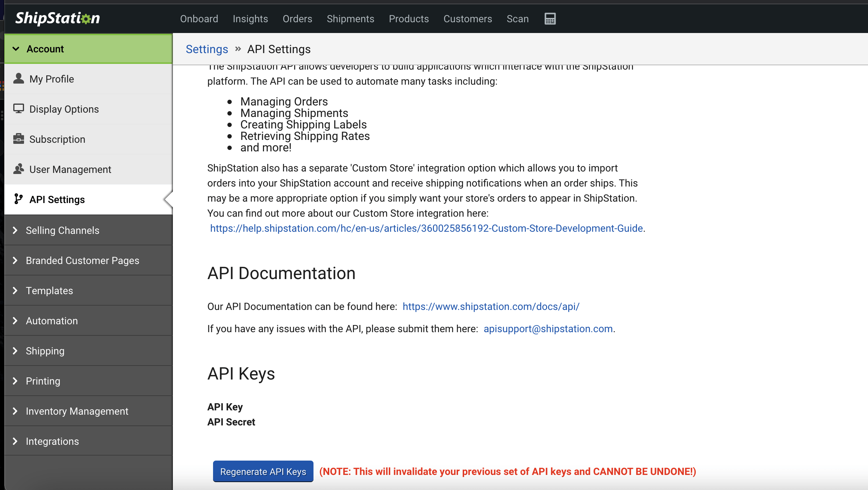This screenshot has height=490, width=868.
Task: Open the API documentation URL link
Action: pyautogui.click(x=491, y=306)
